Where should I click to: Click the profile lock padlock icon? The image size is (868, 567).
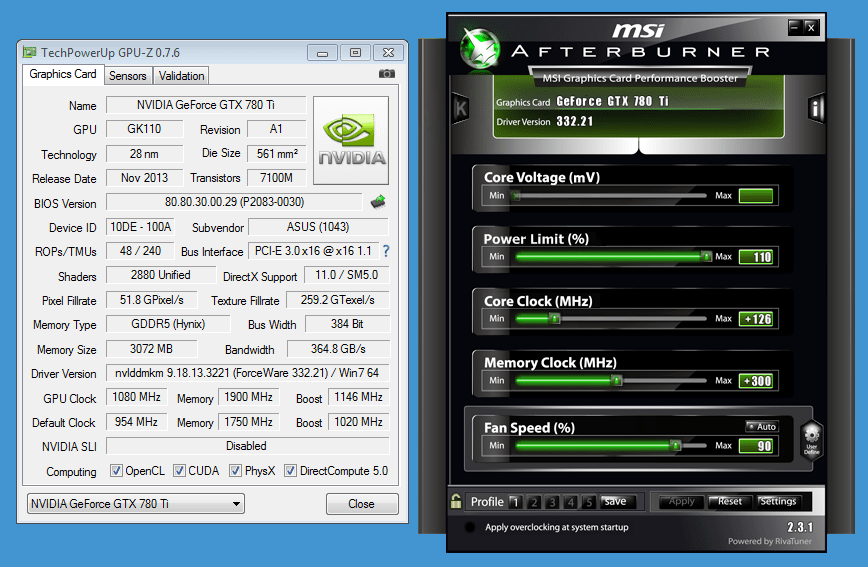(456, 502)
